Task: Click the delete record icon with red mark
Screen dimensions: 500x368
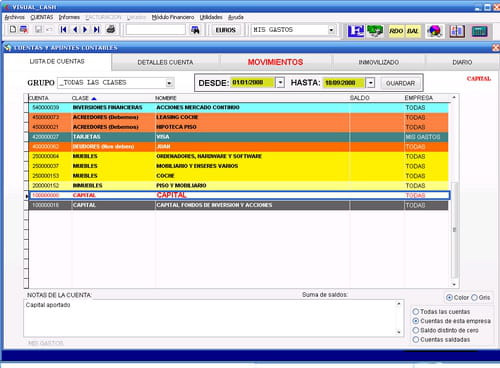Action: tap(24, 30)
